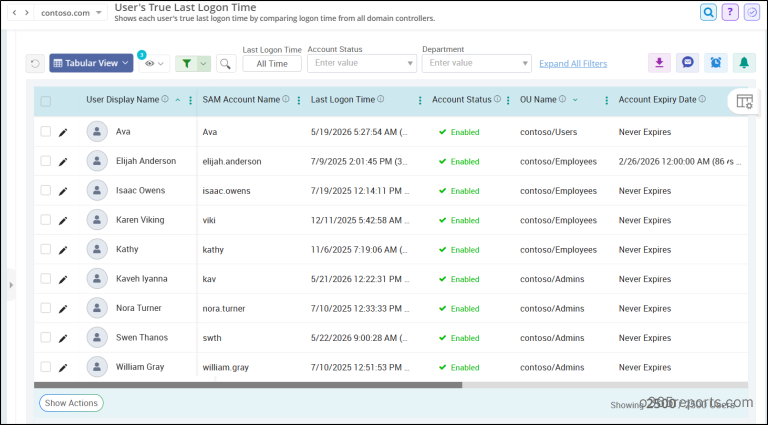Open Account Status column options menu
Viewport: 768px width, 425px height.
coord(508,100)
